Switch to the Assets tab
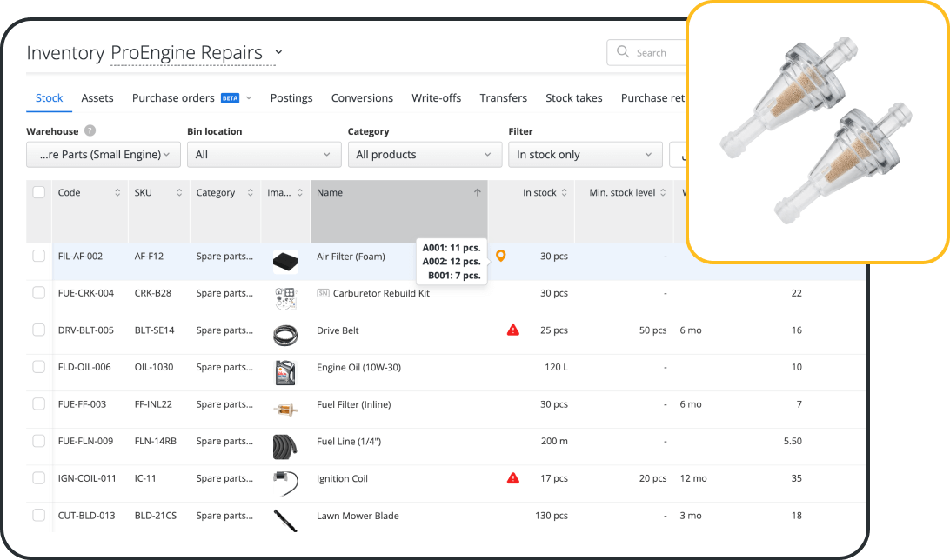This screenshot has height=560, width=950. pos(97,97)
